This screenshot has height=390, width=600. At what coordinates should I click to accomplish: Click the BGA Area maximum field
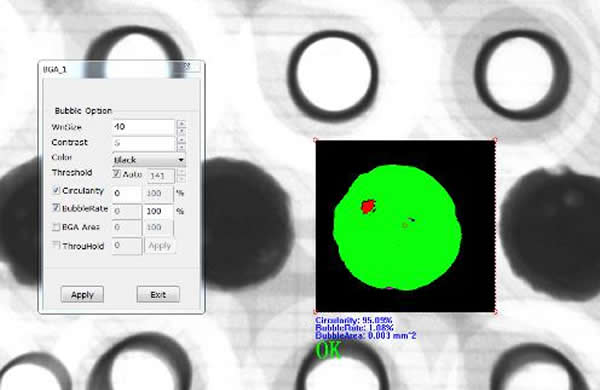coord(158,227)
